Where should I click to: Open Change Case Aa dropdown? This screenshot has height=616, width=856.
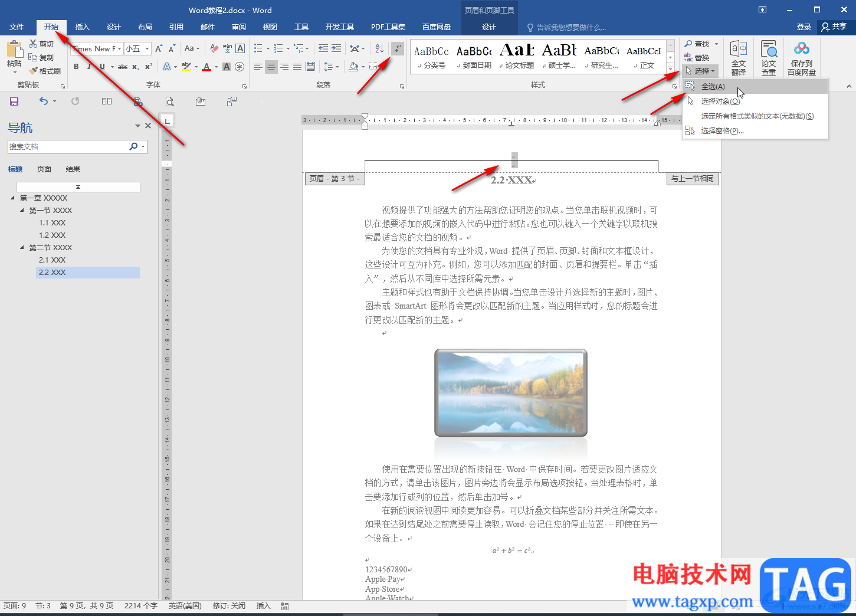pos(192,48)
